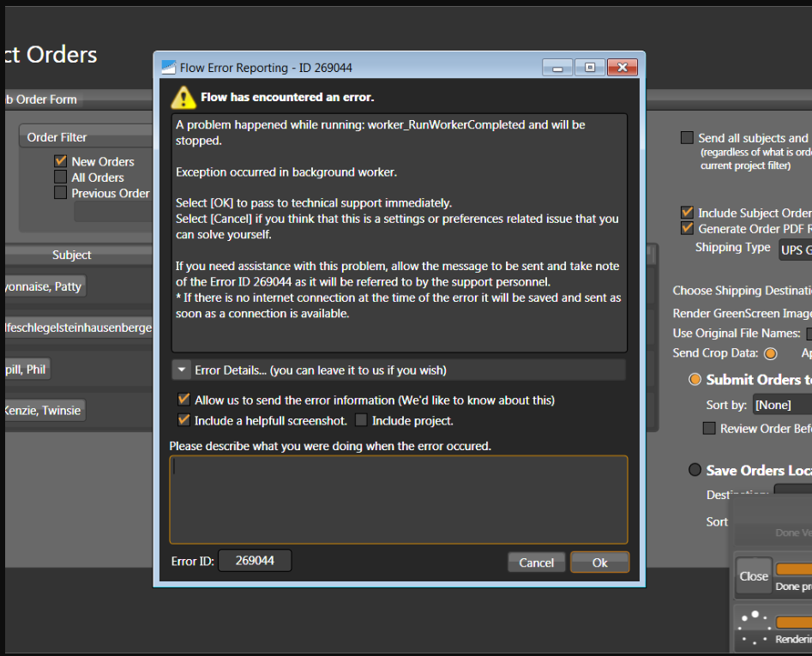The width and height of the screenshot is (812, 656).
Task: Select the subject with first name Twinsie
Action: tap(45, 410)
